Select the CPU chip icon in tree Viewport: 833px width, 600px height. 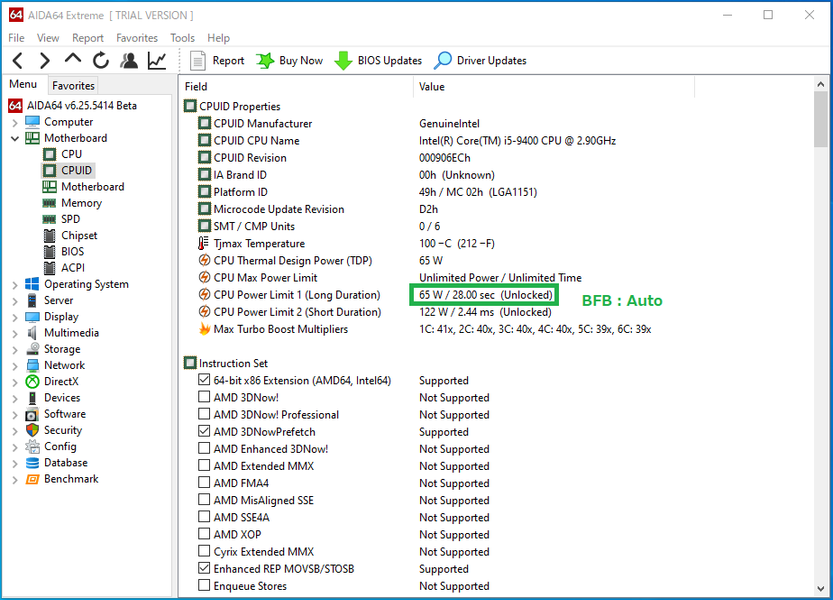49,154
